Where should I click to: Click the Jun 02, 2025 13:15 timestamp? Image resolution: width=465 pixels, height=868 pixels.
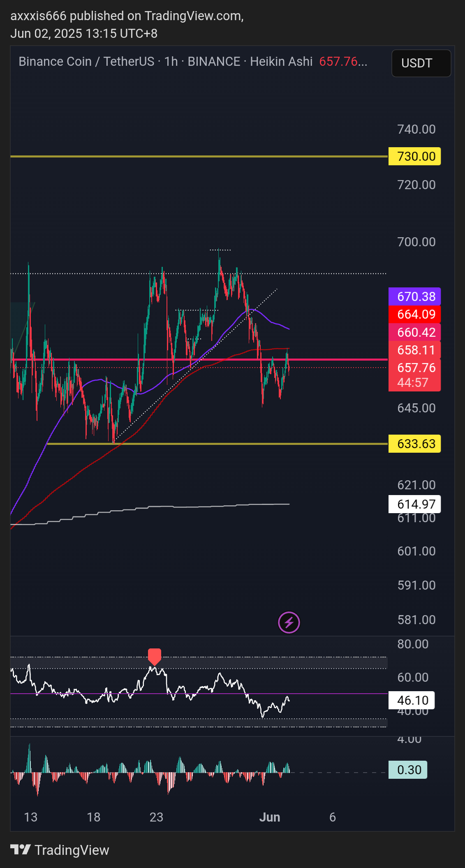(84, 33)
